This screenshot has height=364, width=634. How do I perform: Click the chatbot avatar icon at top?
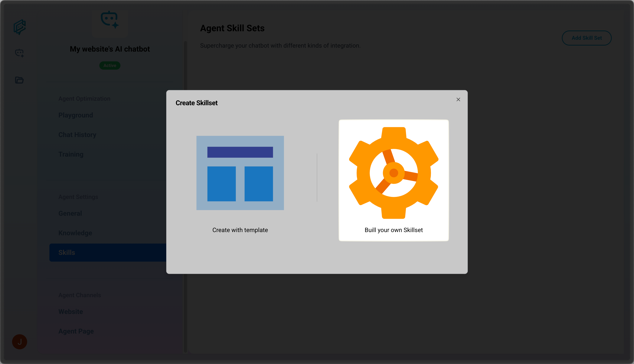tap(110, 20)
